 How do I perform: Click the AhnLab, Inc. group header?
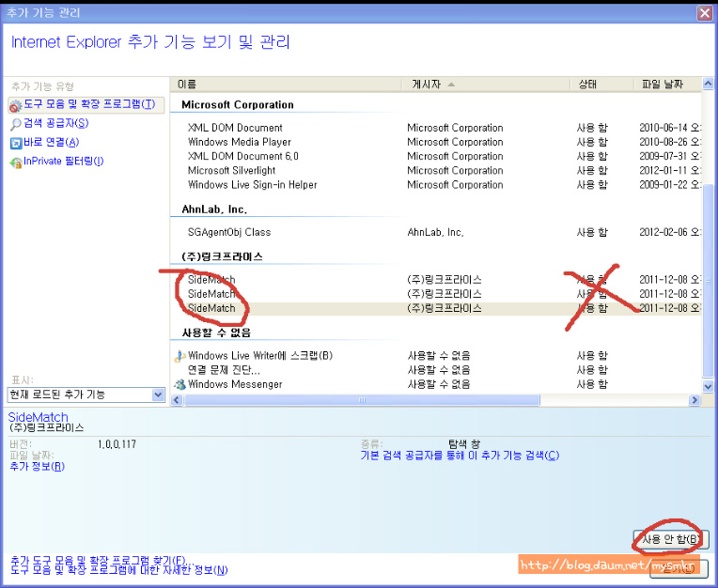(x=214, y=209)
